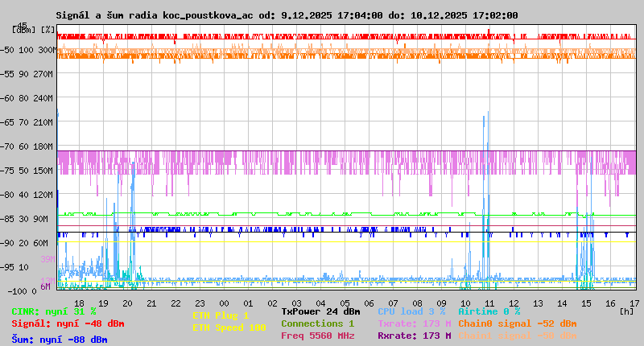Click the '270M' y-axis label
Image resolution: width=644 pixels, height=346 pixels.
(x=43, y=74)
